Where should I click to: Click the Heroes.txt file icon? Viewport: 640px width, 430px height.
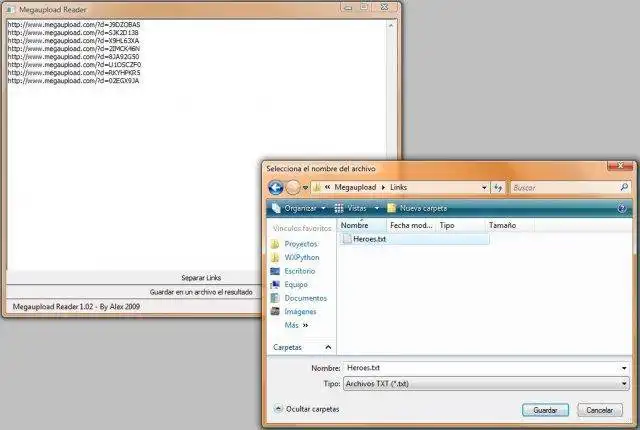(347, 239)
